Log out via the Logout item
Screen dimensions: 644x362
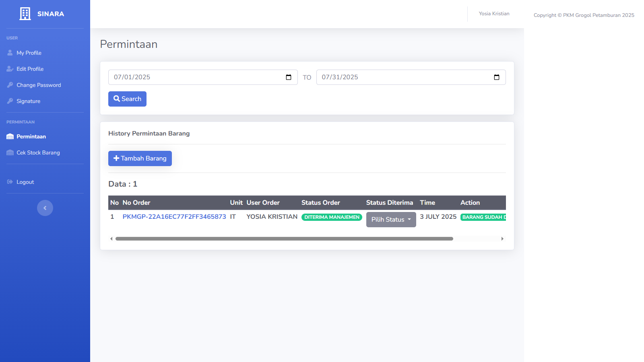coord(25,182)
